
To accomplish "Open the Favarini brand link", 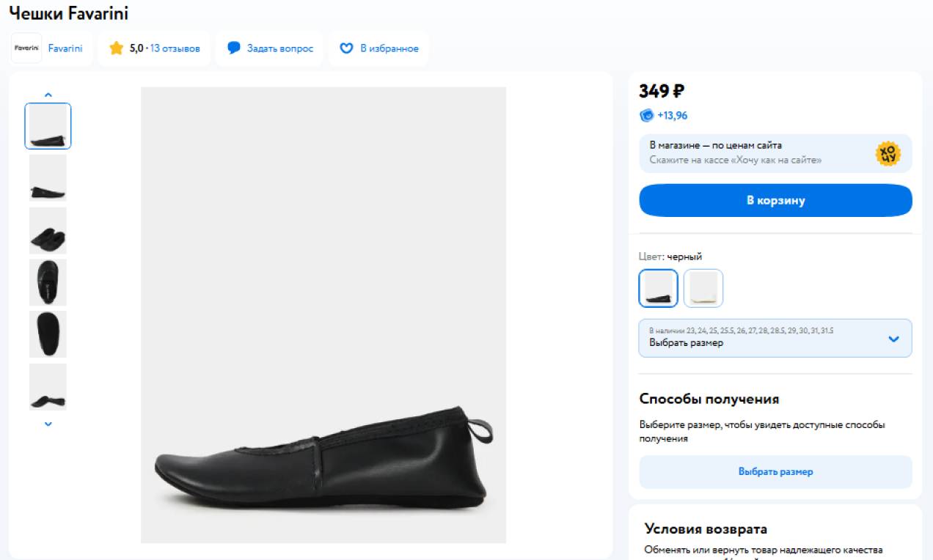I will 65,48.
